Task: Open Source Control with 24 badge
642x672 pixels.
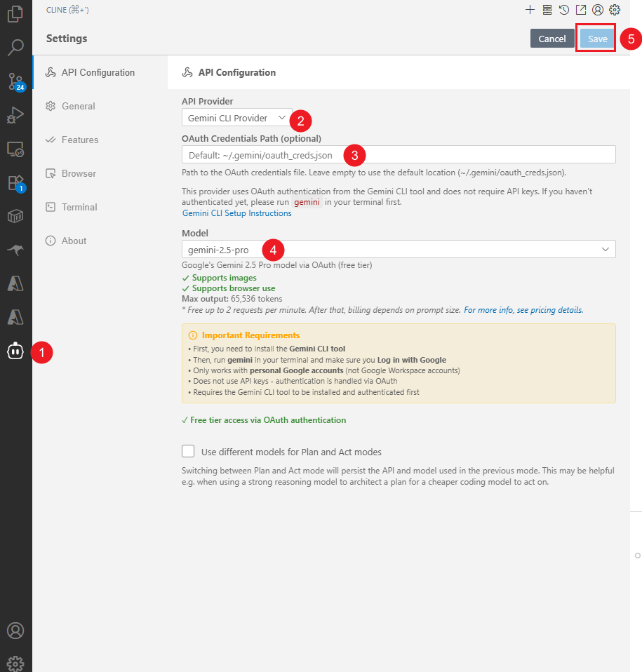Action: (x=16, y=81)
